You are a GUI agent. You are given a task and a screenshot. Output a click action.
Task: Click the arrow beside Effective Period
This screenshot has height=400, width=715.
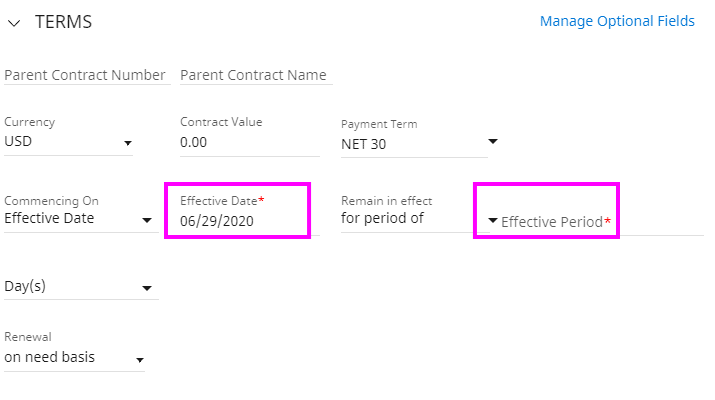(x=492, y=220)
